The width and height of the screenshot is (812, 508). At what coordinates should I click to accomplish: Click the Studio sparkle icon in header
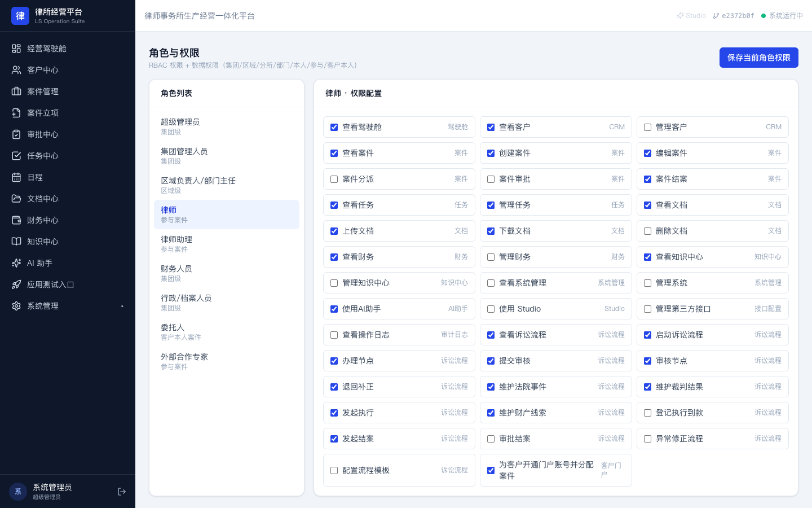tap(680, 16)
